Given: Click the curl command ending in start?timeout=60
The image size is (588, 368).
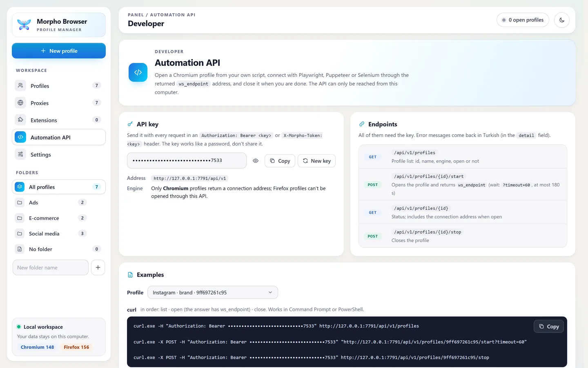Looking at the screenshot, I should (x=330, y=342).
